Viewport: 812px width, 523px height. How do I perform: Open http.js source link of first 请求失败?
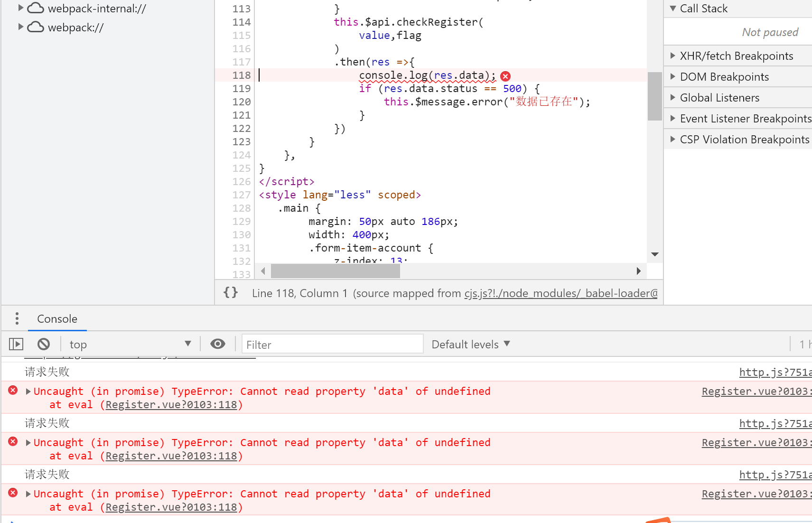coord(775,373)
